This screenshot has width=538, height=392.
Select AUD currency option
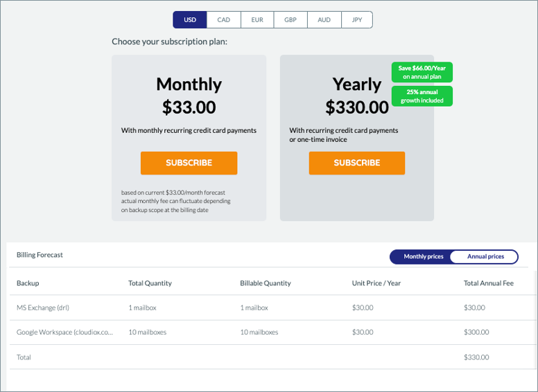pyautogui.click(x=324, y=20)
